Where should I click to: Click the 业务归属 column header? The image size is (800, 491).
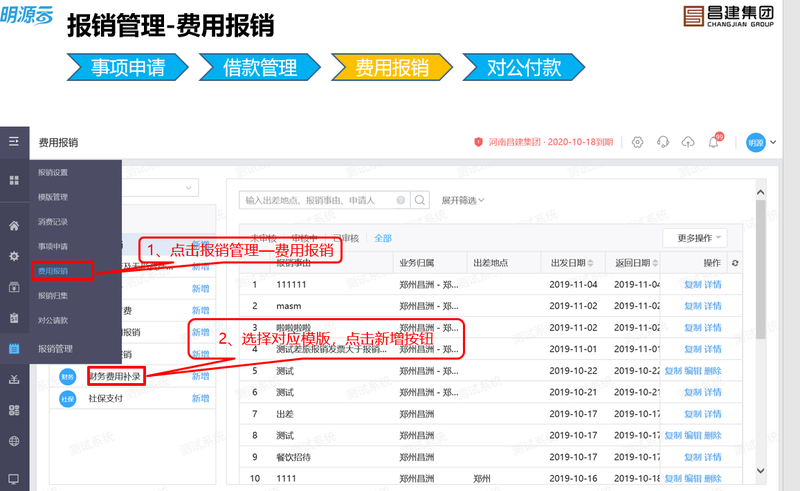coord(416,263)
